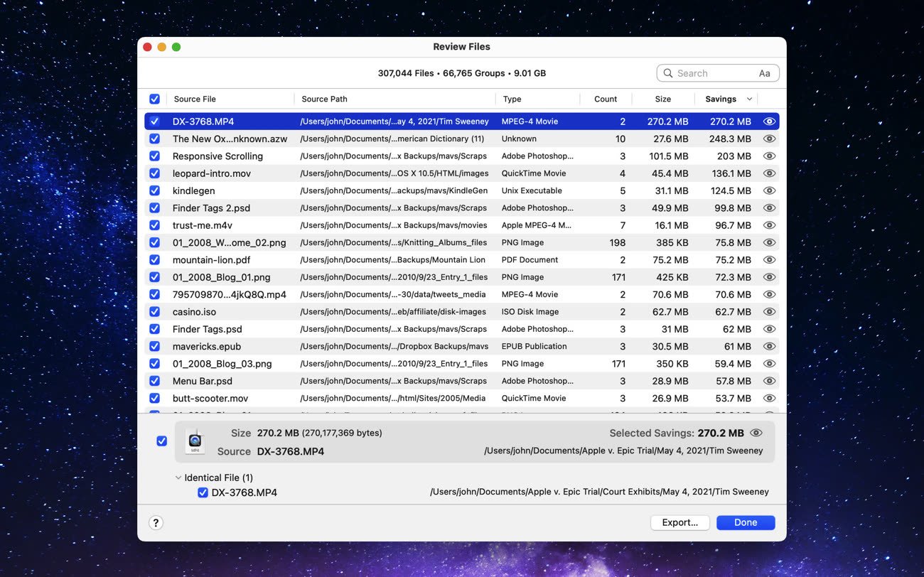This screenshot has height=577, width=924.
Task: Click Savings column sort chevron
Action: pos(749,99)
